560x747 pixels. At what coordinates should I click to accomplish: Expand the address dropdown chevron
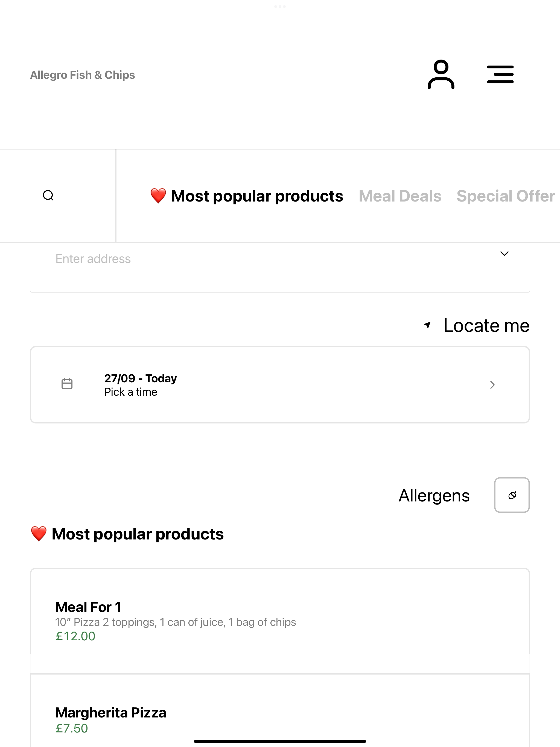(504, 254)
